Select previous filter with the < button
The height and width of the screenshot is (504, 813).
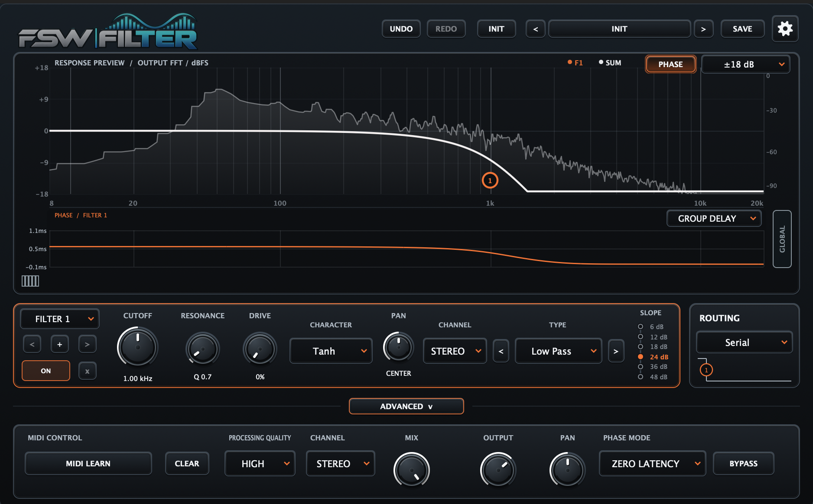tap(32, 344)
